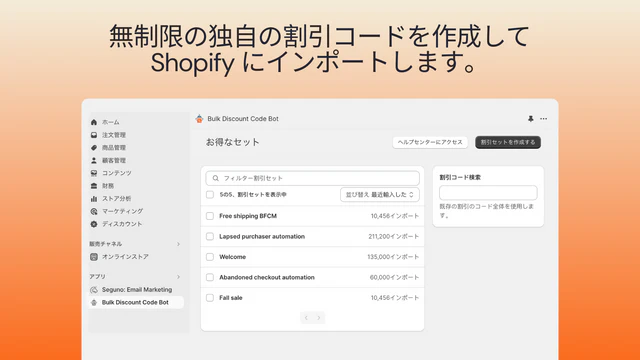Image resolution: width=640 pixels, height=360 pixels.
Task: Open the Abandoned checkout automation set
Action: coord(267,277)
